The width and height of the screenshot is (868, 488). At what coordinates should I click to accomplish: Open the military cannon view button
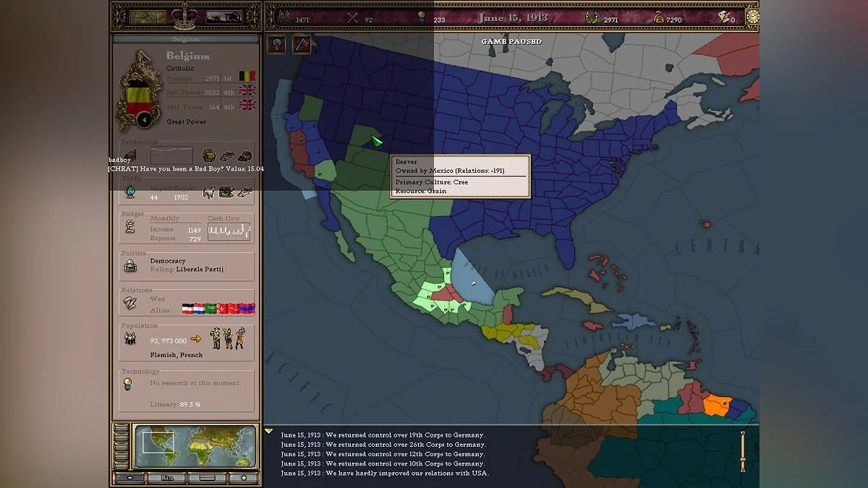tap(224, 17)
